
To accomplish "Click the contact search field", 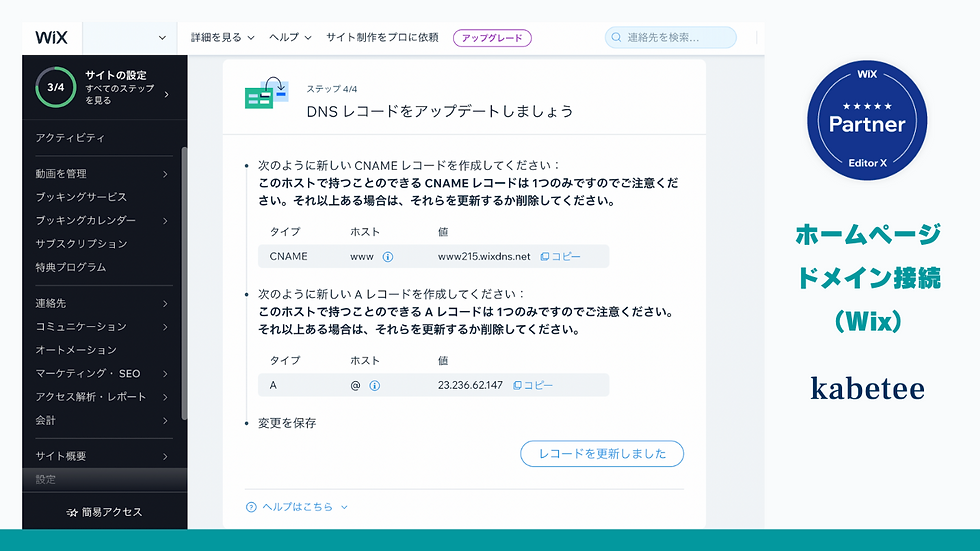I will pyautogui.click(x=671, y=37).
